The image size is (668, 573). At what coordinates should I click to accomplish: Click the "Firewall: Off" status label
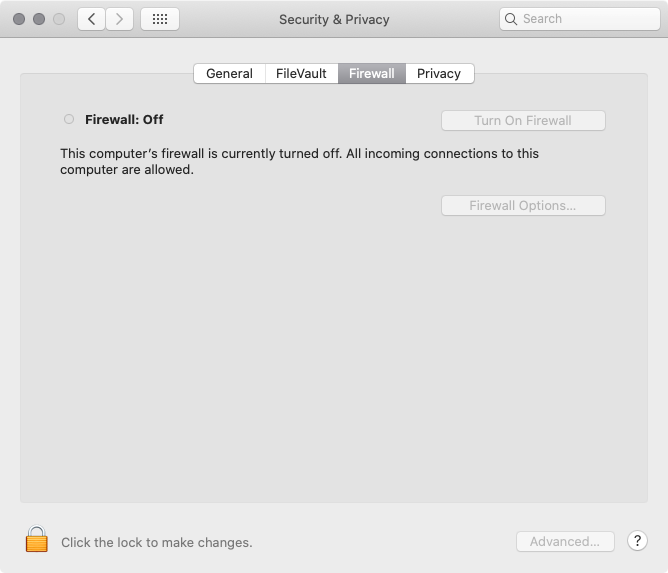124,120
